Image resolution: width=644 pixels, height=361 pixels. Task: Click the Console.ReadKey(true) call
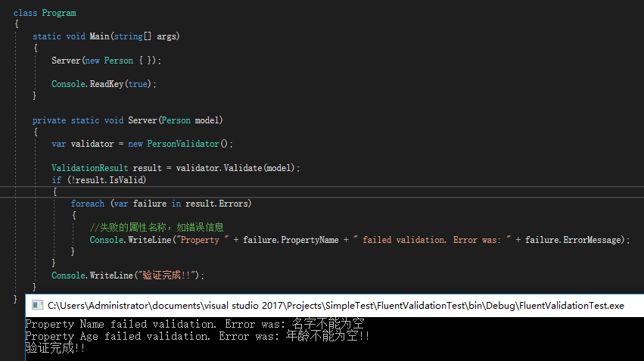pos(104,84)
